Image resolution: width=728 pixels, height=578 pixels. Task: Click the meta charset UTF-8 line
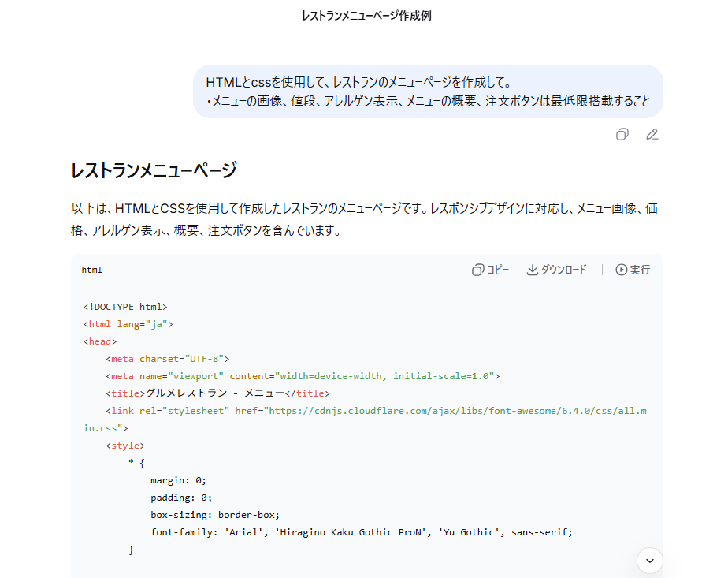click(x=168, y=359)
